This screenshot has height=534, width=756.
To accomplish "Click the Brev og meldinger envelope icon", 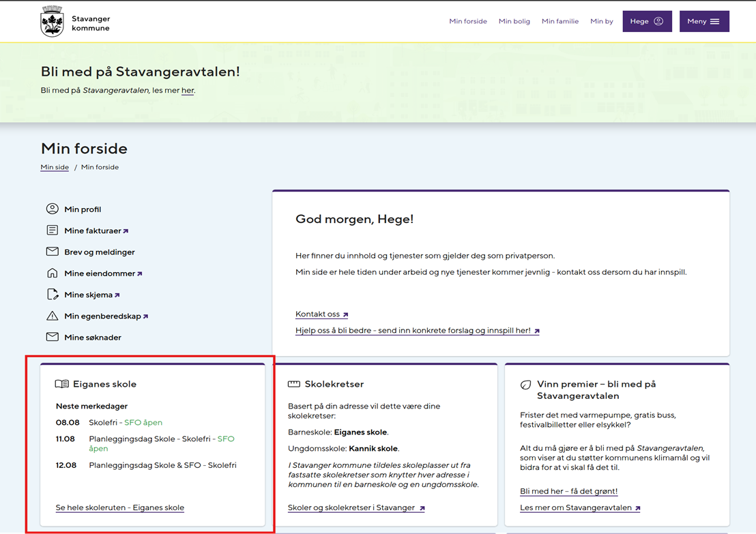I will pyautogui.click(x=52, y=252).
